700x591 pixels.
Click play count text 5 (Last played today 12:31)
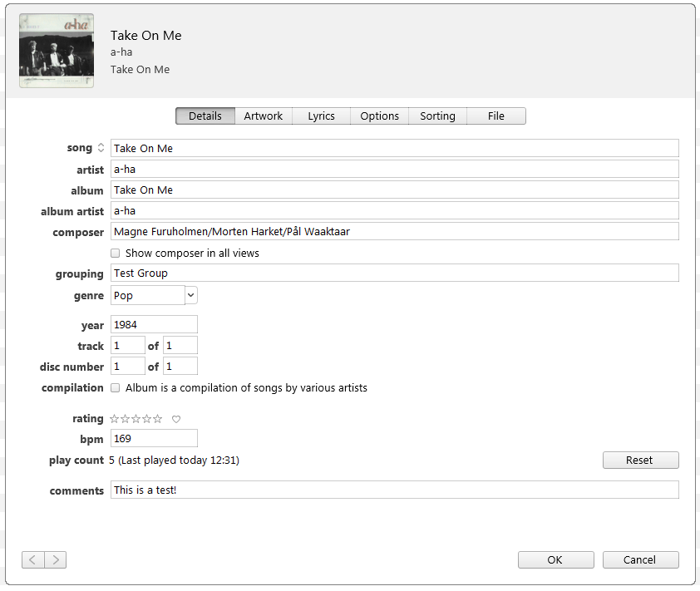[174, 460]
